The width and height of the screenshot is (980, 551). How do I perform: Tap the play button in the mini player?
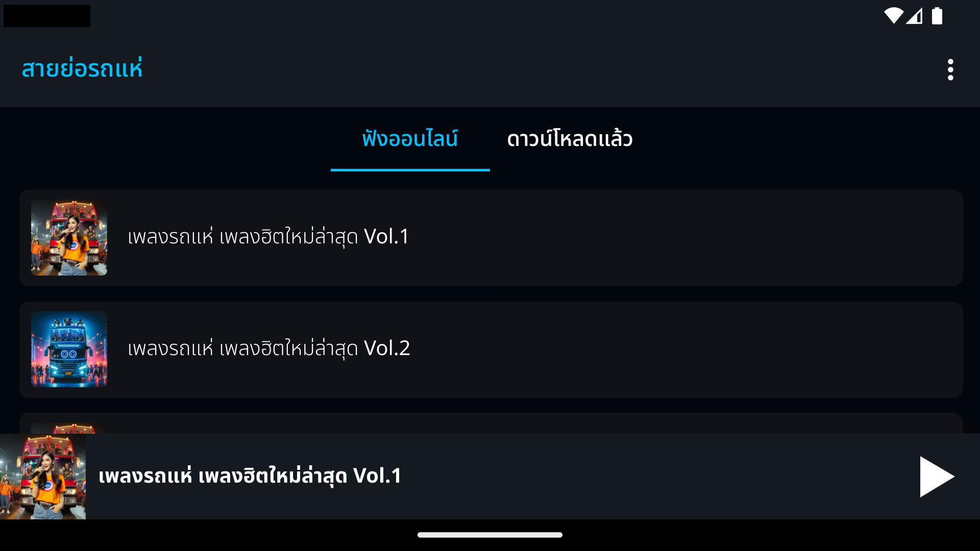coord(937,477)
